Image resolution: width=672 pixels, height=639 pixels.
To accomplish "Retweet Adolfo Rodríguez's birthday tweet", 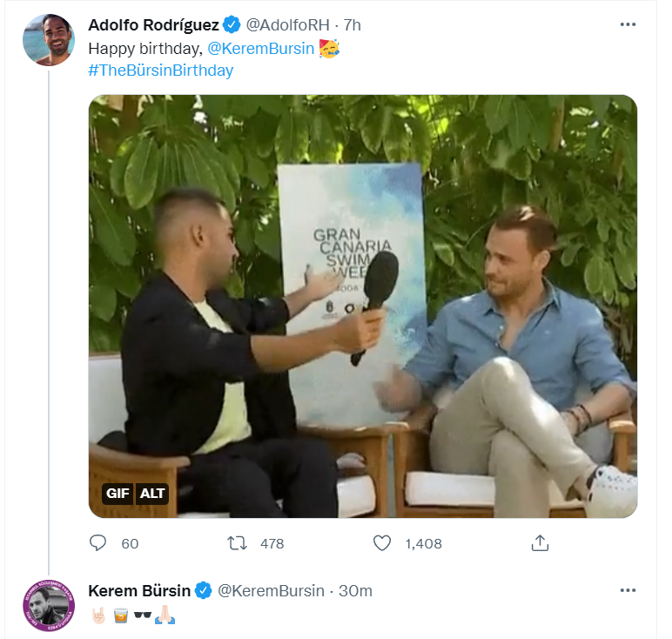I will click(x=237, y=543).
